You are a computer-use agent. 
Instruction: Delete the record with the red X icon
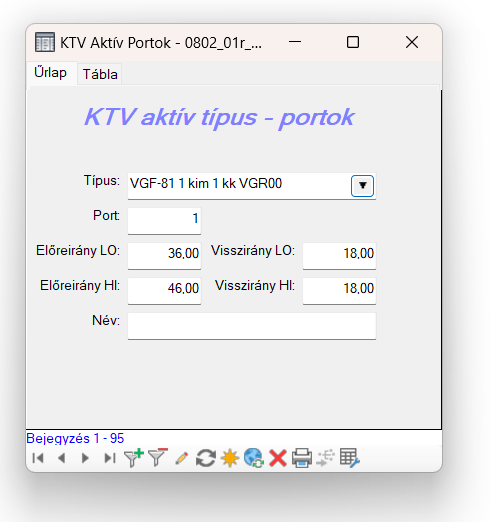[278, 458]
